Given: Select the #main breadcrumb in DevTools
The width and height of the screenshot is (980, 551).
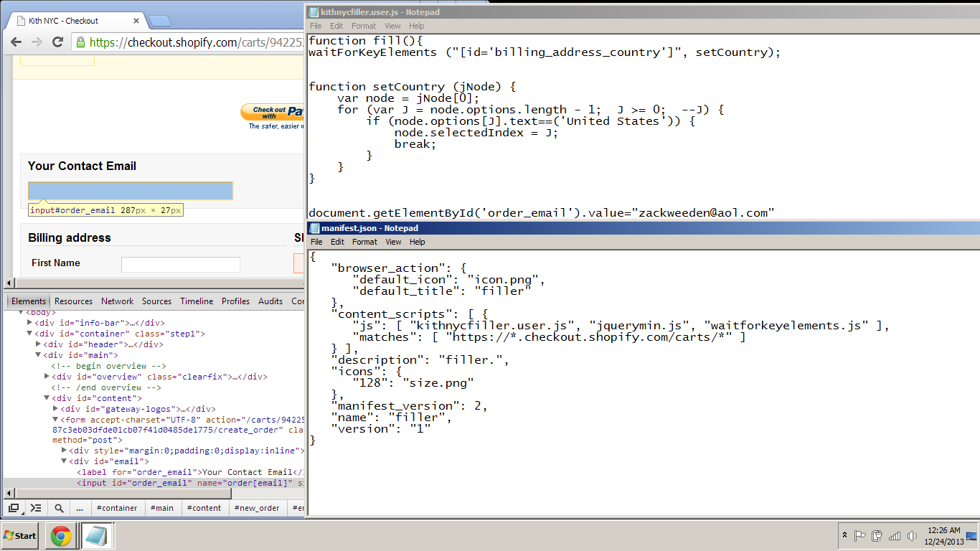Looking at the screenshot, I should (x=162, y=508).
